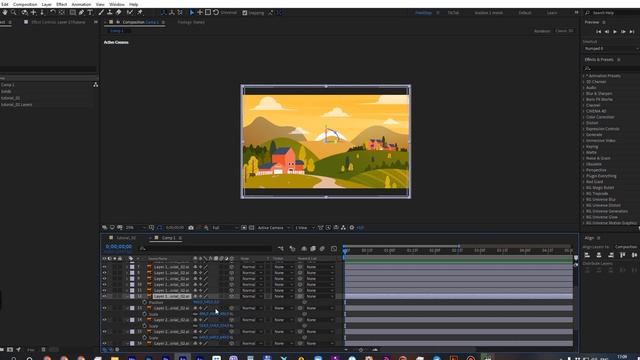Image resolution: width=640 pixels, height=360 pixels.
Task: Select the Rectangle shape tool
Action: point(72,13)
